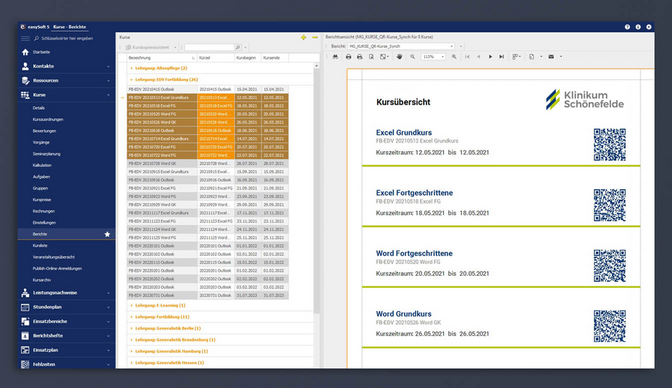Jump to the last report page
The height and width of the screenshot is (388, 672).
tap(501, 57)
